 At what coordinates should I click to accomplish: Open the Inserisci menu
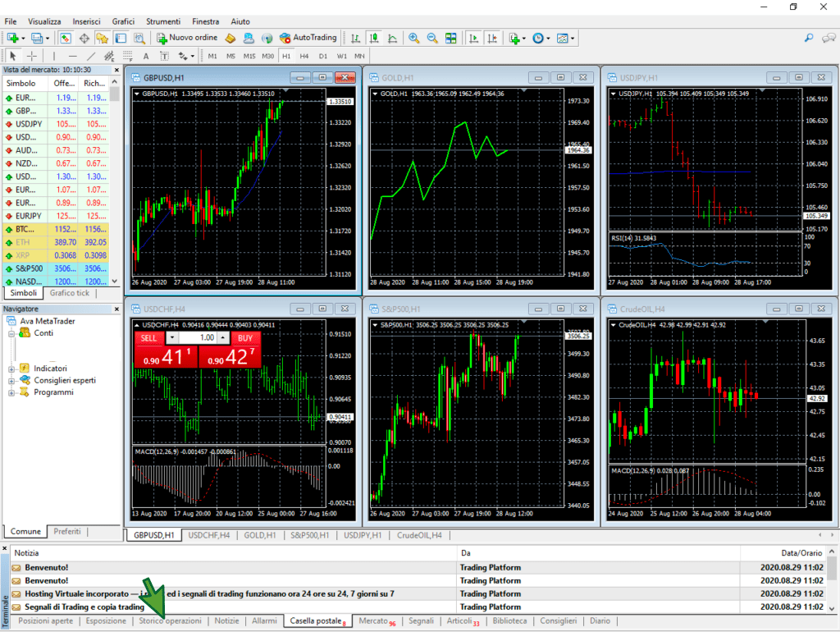pos(86,21)
